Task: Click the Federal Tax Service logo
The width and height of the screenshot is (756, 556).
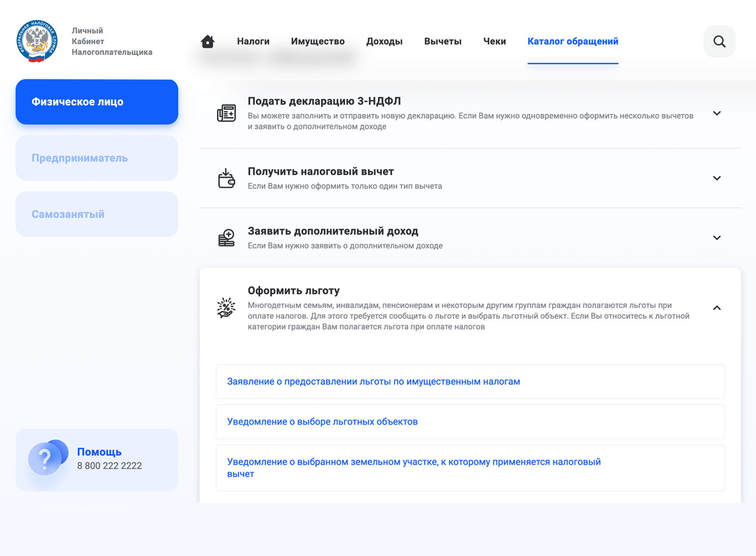Action: pyautogui.click(x=37, y=41)
